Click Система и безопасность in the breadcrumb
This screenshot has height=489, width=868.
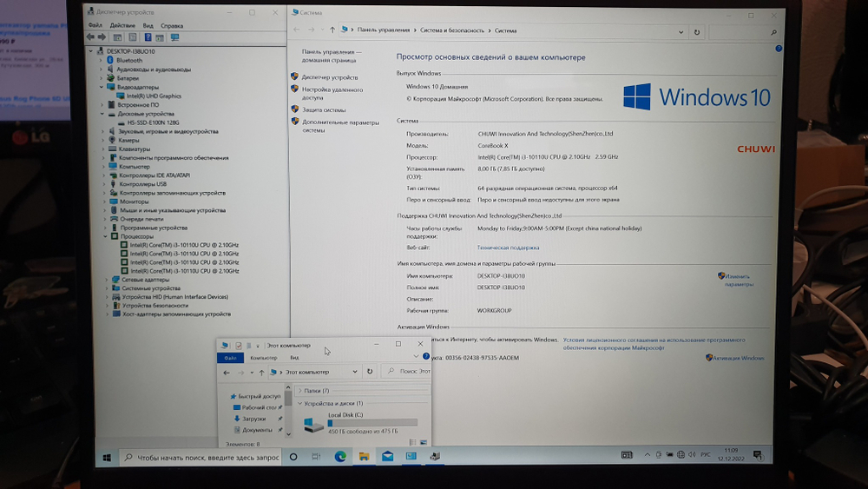point(451,30)
